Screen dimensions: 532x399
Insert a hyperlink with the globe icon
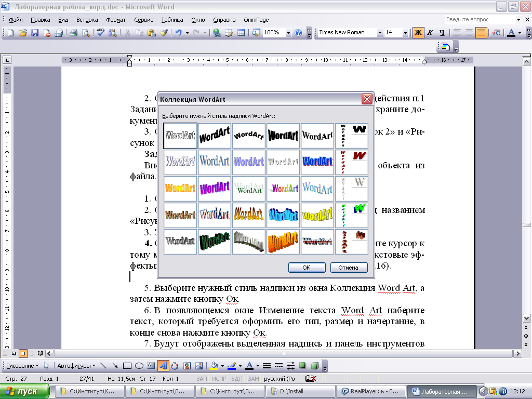217,33
